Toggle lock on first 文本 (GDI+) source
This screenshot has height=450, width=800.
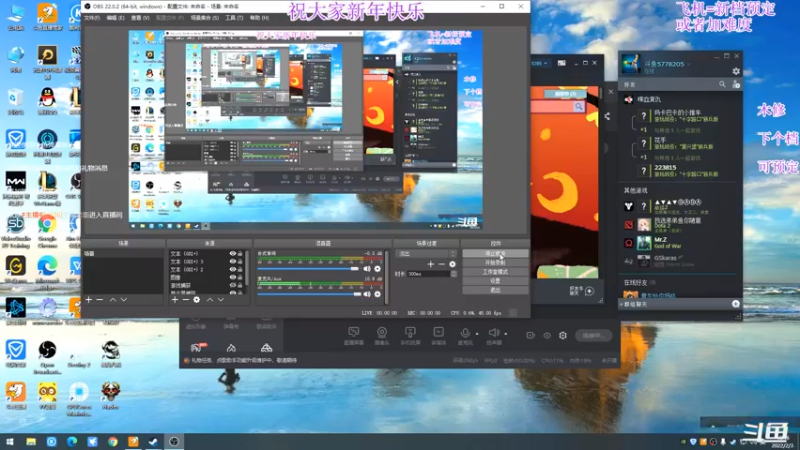coord(240,254)
